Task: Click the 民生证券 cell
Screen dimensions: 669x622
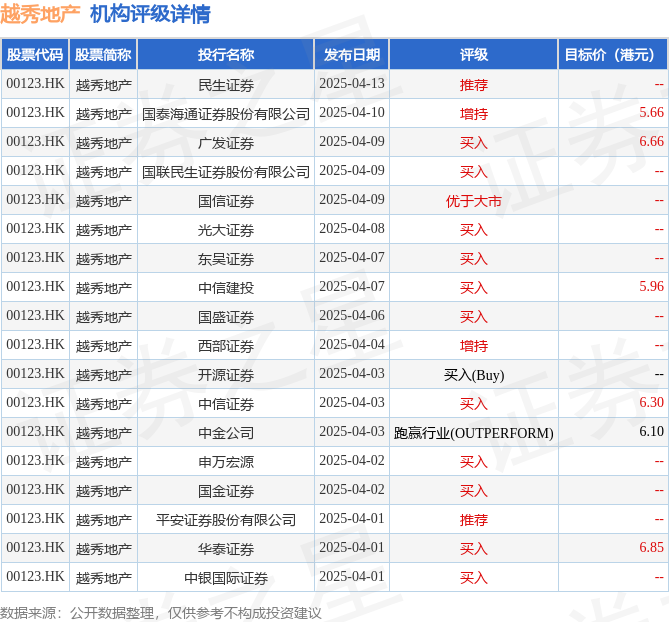Action: coord(226,85)
